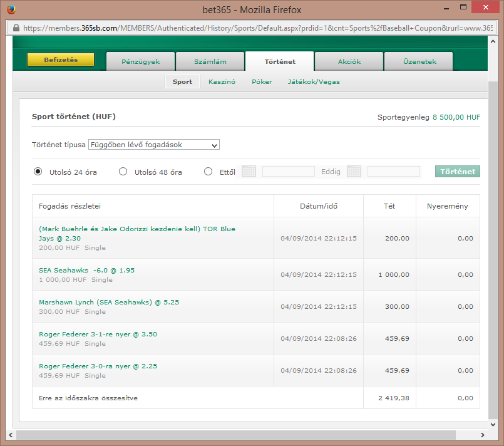Open Roger Federer 3-0-ra nyer bet
Viewport: 504px width, 446px height.
click(x=98, y=366)
